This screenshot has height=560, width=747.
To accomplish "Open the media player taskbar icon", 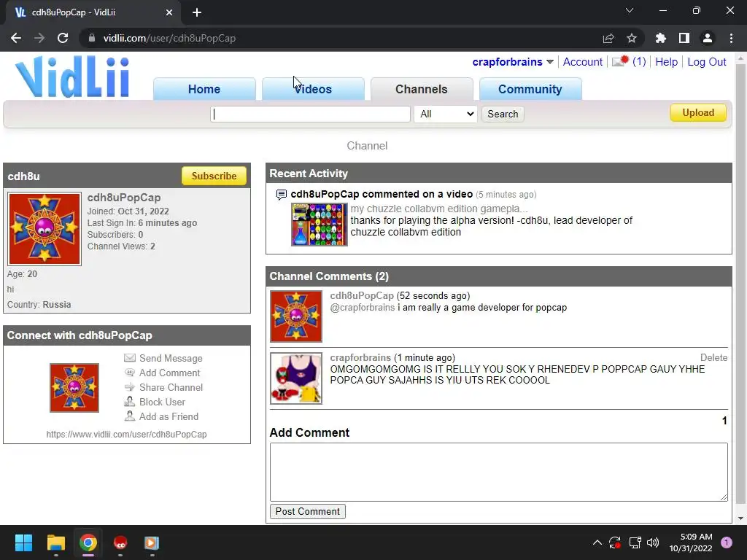I will pos(152,542).
